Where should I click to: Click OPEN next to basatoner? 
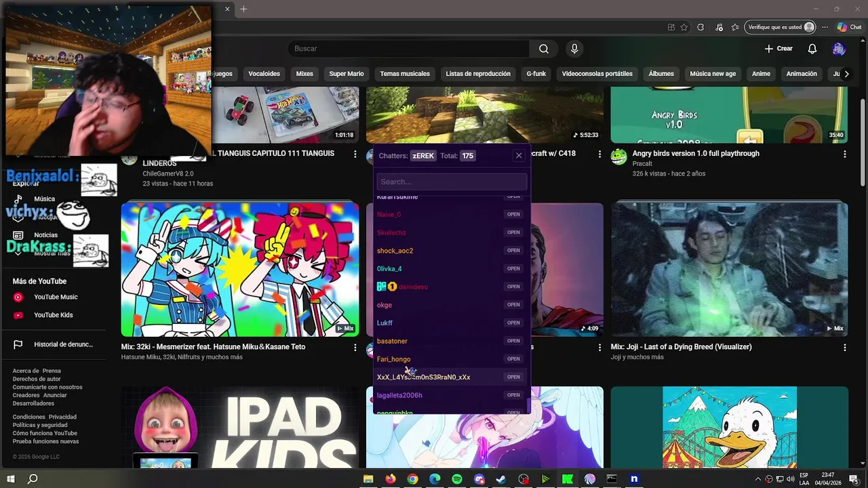pos(513,341)
